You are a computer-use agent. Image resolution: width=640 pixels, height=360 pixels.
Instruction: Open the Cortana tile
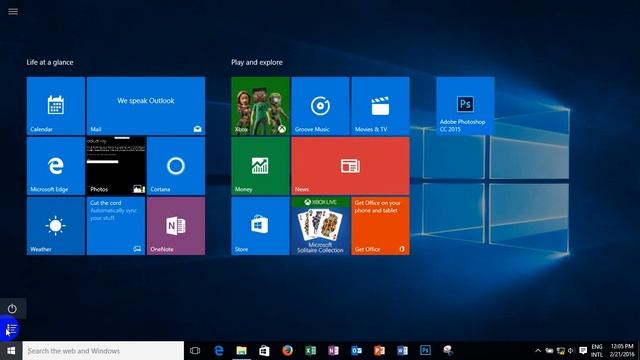[x=176, y=166]
